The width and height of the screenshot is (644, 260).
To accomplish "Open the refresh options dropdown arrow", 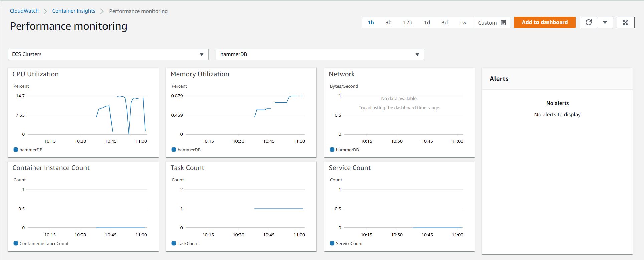I will click(x=605, y=22).
